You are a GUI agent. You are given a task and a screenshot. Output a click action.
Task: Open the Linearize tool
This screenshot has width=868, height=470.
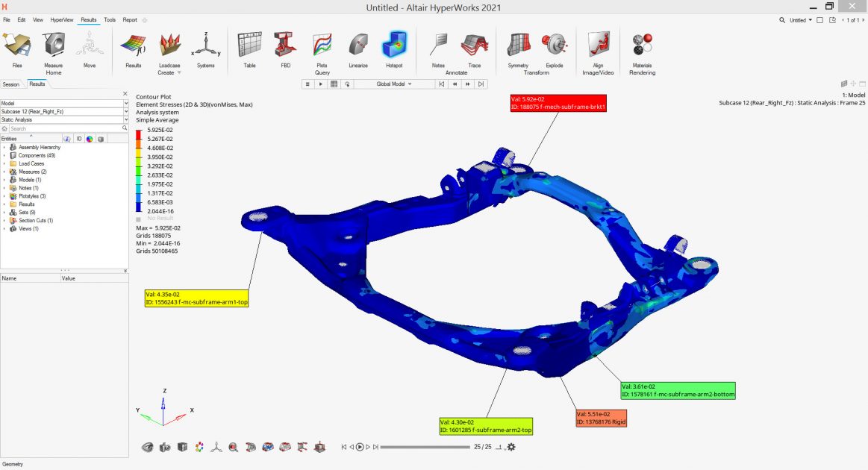pos(357,48)
